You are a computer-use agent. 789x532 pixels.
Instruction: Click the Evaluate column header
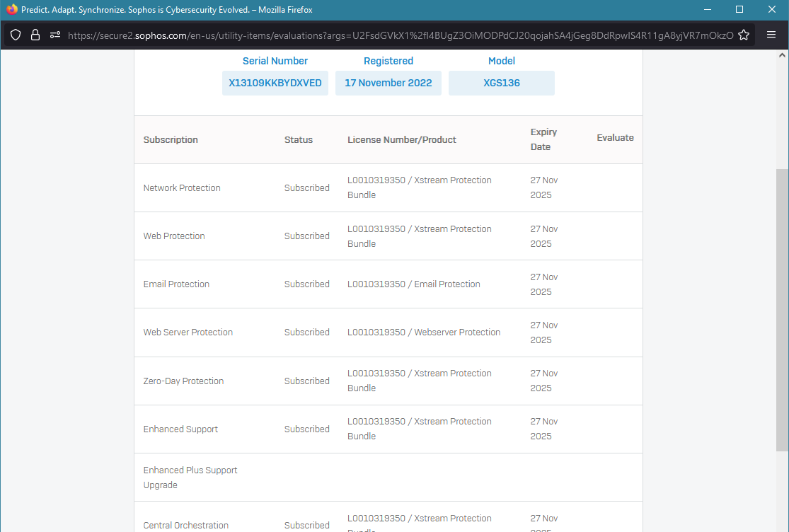click(615, 138)
